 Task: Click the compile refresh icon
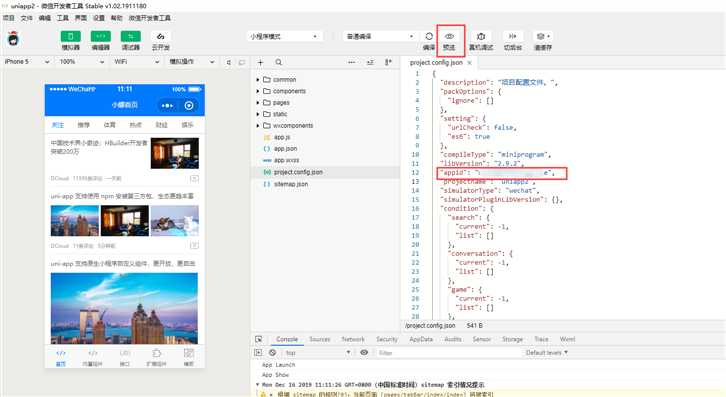(x=429, y=36)
